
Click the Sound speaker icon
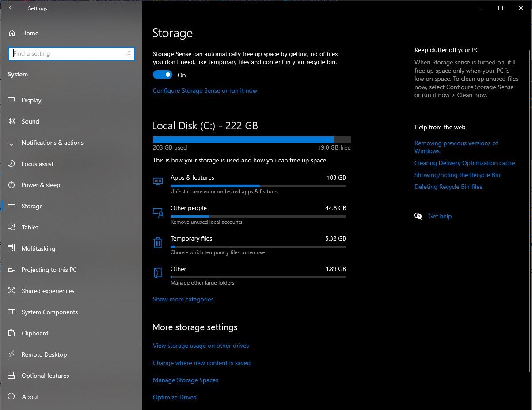click(x=12, y=121)
